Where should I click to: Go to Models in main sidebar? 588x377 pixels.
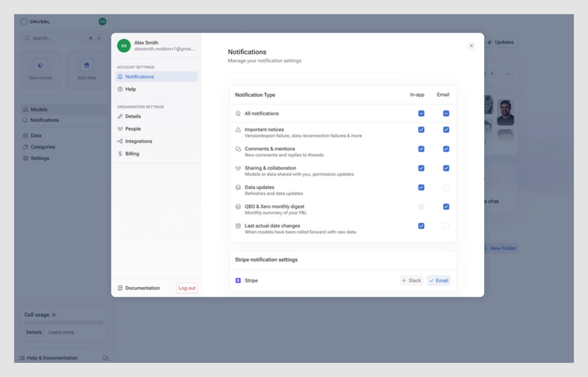[64, 109]
